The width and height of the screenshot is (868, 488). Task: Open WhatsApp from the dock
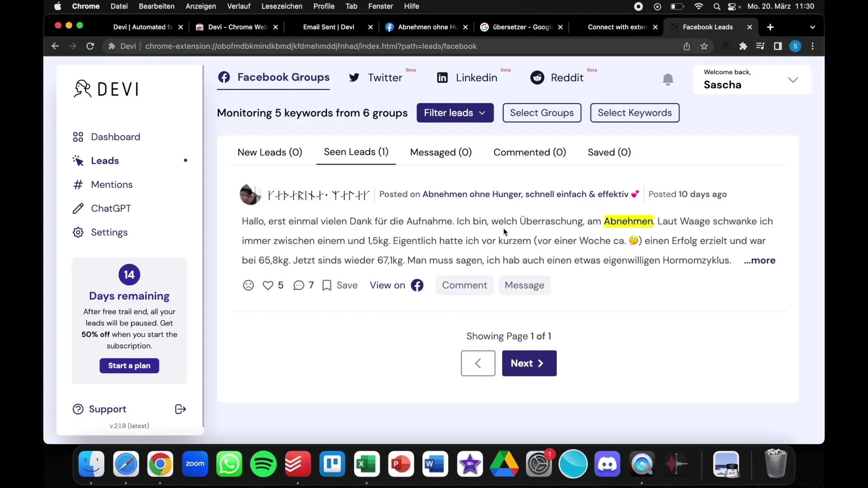229,464
